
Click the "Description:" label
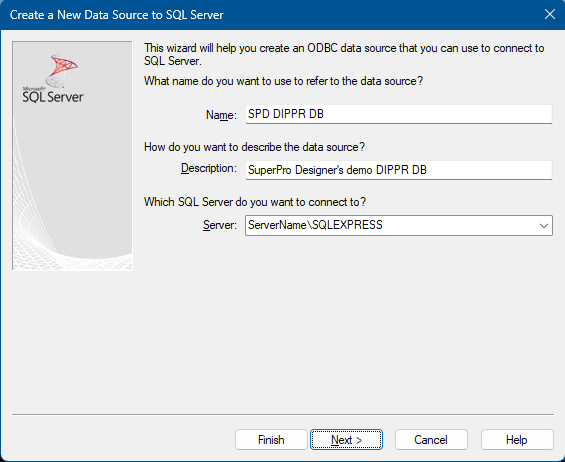click(x=209, y=168)
